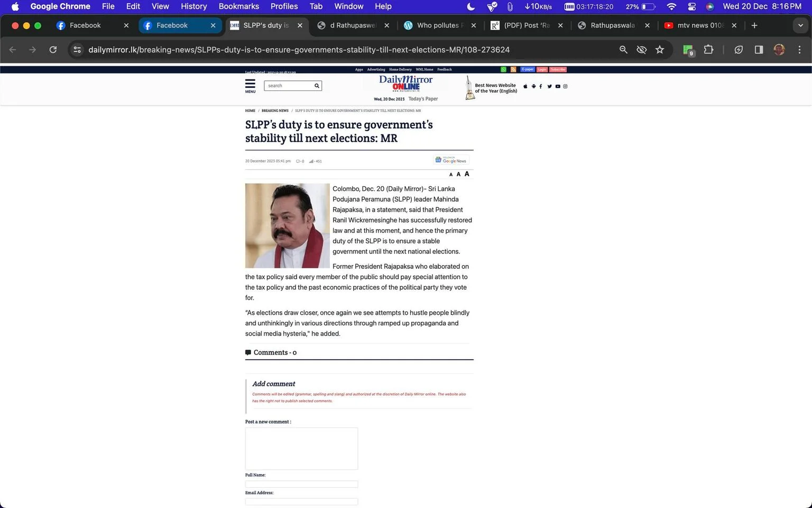Expand the tab search chevron dropdown
This screenshot has height=508, width=812.
pos(800,25)
